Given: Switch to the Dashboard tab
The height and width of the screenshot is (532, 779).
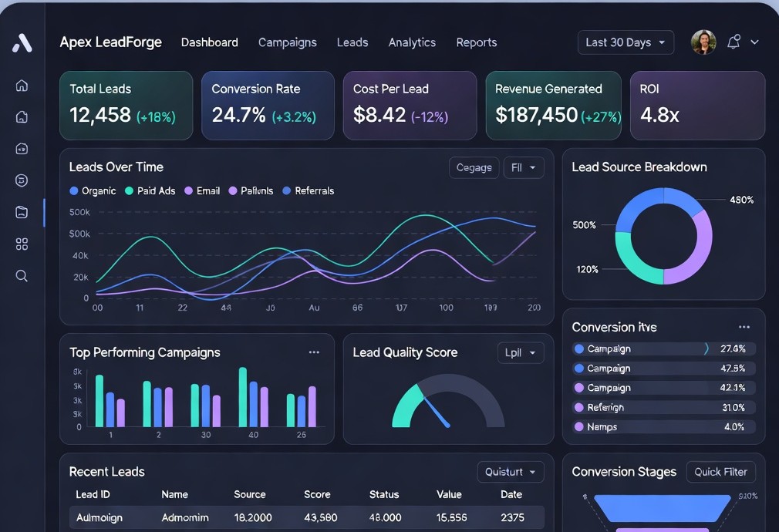Looking at the screenshot, I should pyautogui.click(x=210, y=42).
